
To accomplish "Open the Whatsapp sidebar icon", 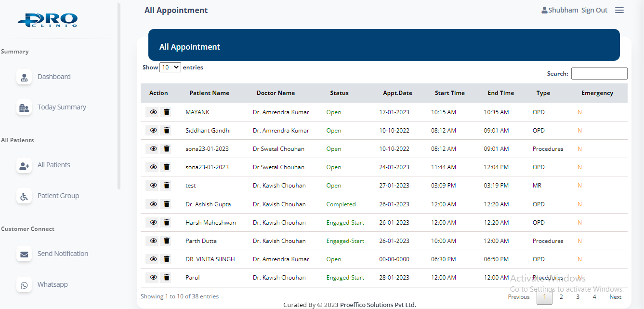I will pyautogui.click(x=24, y=285).
